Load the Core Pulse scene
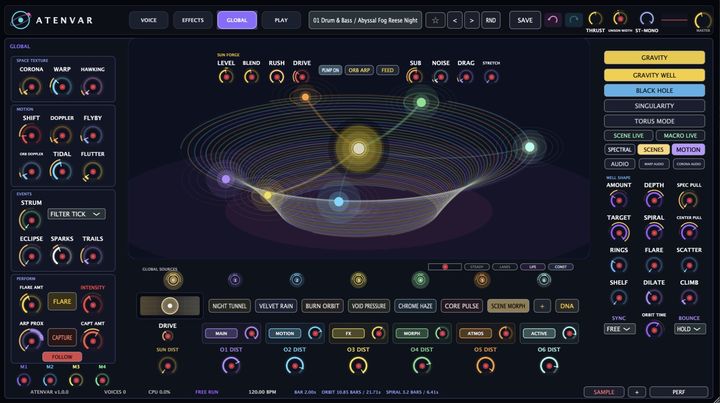The image size is (720, 403). point(461,306)
